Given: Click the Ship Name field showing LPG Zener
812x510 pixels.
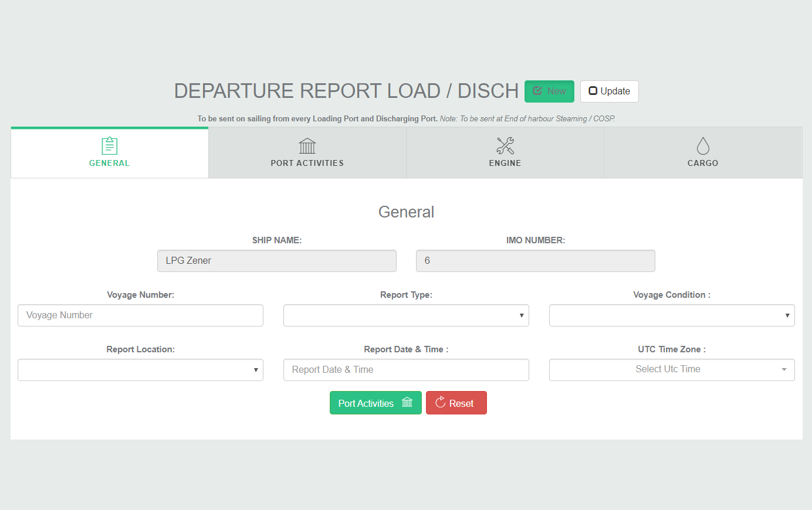Looking at the screenshot, I should (276, 261).
